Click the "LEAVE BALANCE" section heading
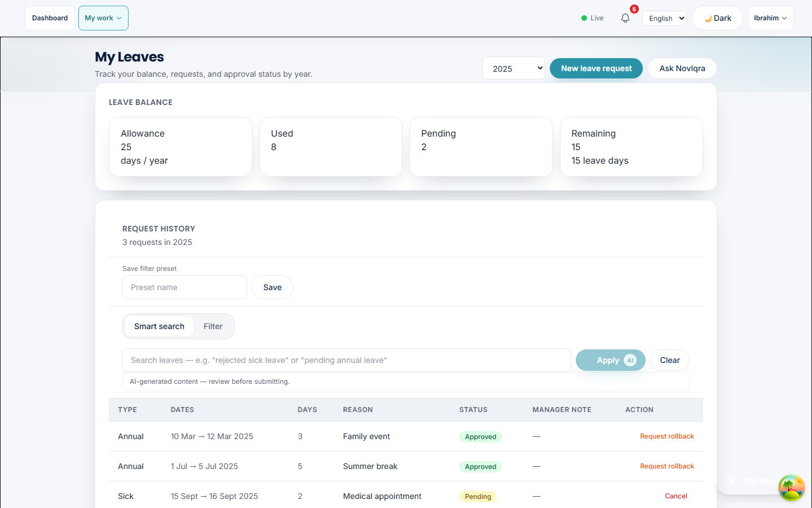 (x=140, y=102)
